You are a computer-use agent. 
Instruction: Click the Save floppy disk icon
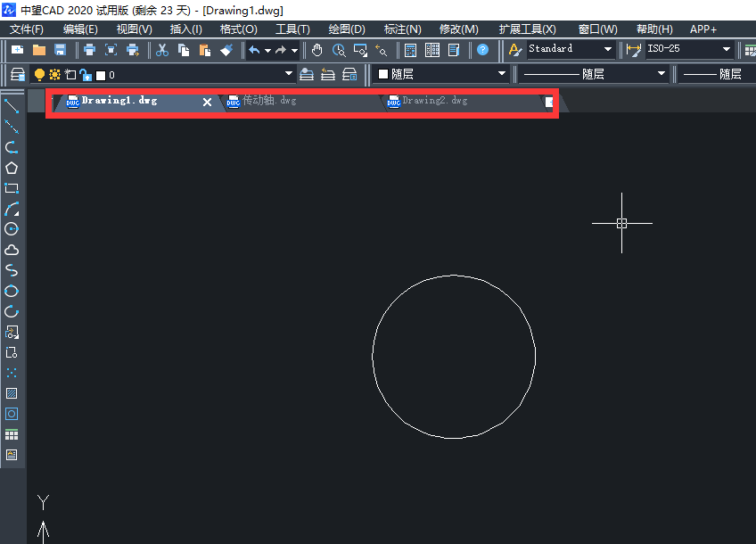click(x=61, y=50)
